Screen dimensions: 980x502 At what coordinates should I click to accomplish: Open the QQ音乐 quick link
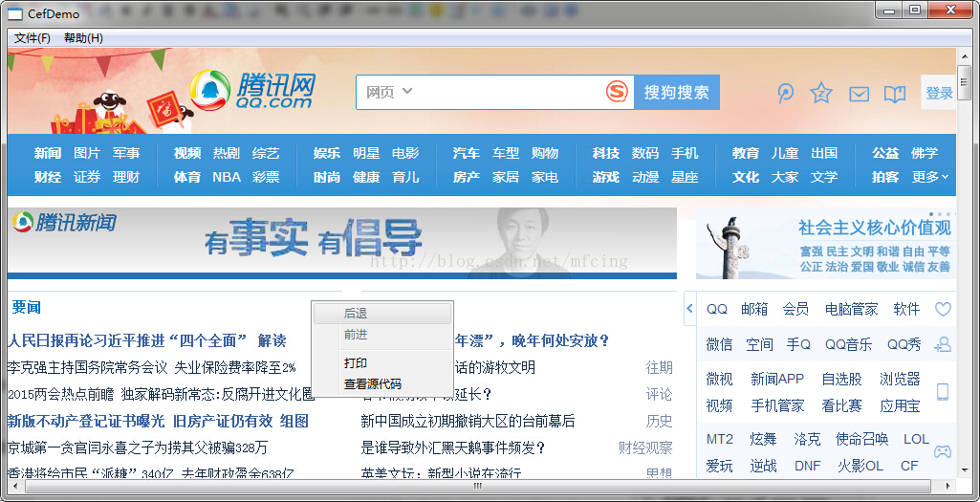[849, 344]
